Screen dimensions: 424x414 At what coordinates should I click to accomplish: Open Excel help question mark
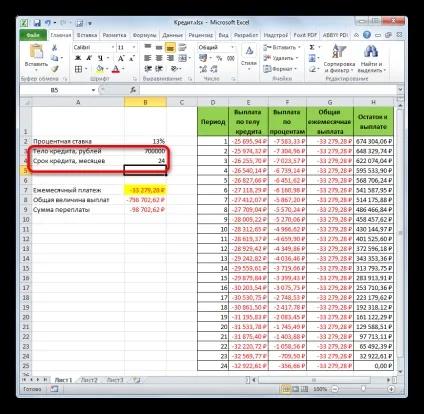367,35
